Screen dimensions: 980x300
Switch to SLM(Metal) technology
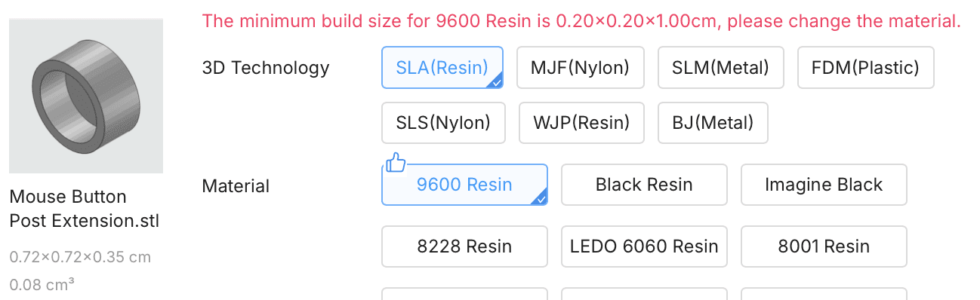(x=720, y=68)
